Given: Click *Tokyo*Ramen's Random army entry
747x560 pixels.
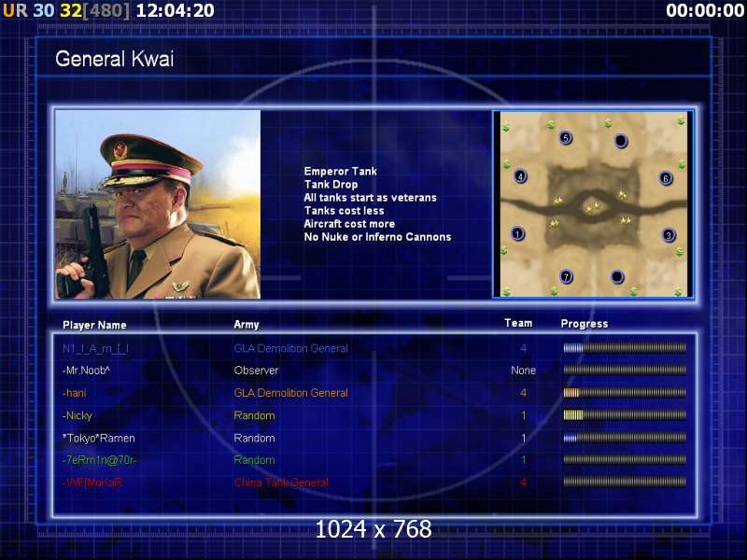Looking at the screenshot, I should (x=254, y=438).
